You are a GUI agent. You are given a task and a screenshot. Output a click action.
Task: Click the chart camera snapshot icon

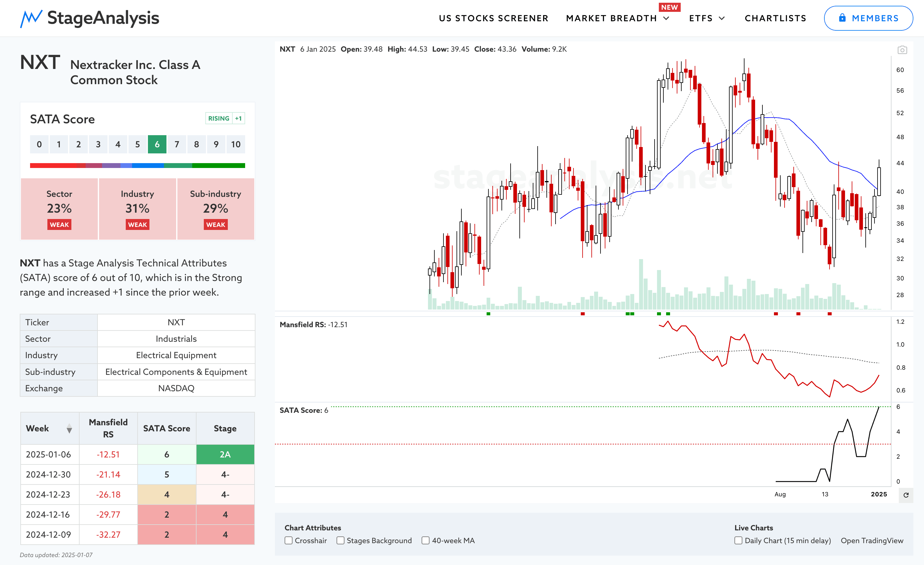tap(902, 50)
